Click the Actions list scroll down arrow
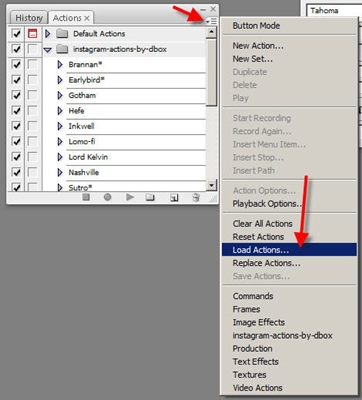 (211, 185)
